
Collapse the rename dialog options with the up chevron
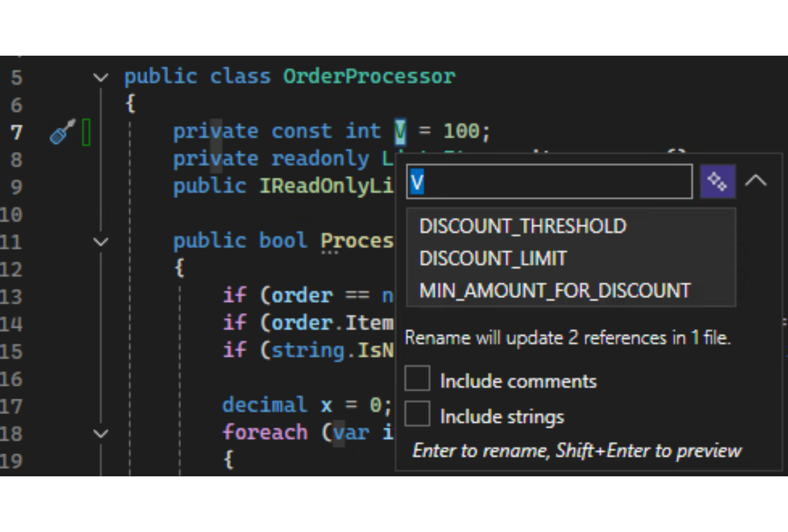755,181
